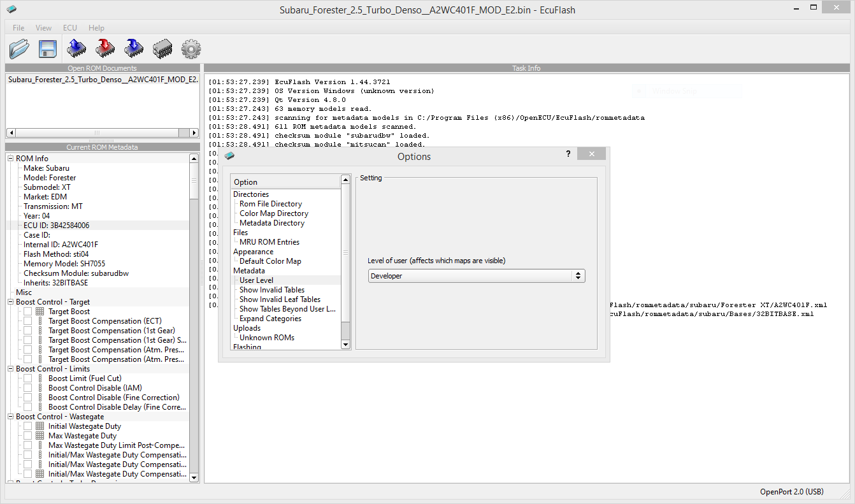The image size is (855, 504).
Task: Click the icon beside Max Wastegate Duty Limit Post-Compe...
Action: point(40,445)
